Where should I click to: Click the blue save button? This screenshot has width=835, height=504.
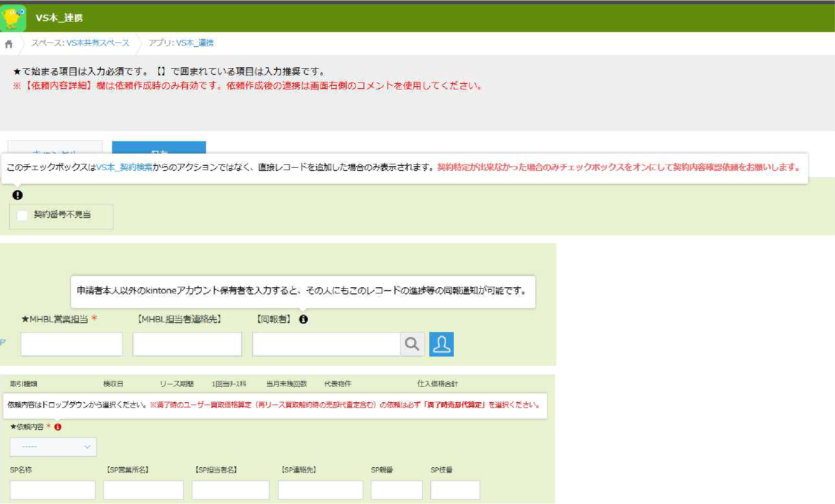[159, 147]
